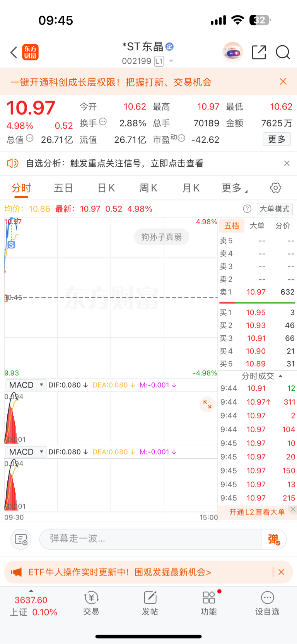Image resolution: width=297 pixels, height=644 pixels.
Task: Tap the 9:45 10.97 215 trade row
Action: click(x=258, y=498)
